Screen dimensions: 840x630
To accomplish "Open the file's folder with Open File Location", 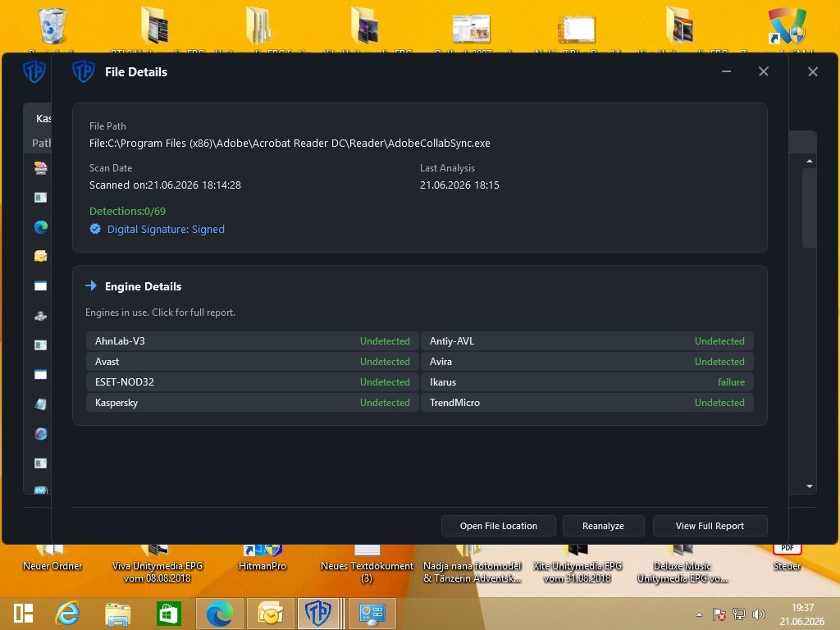I will (498, 526).
